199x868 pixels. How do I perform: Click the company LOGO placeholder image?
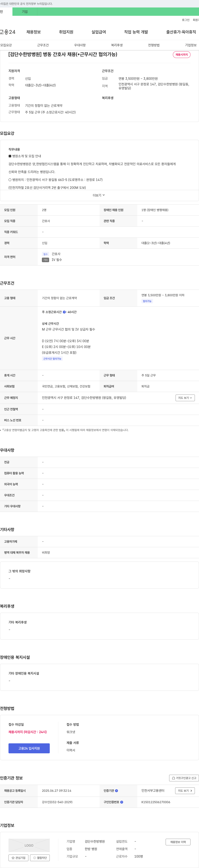[x=29, y=845]
